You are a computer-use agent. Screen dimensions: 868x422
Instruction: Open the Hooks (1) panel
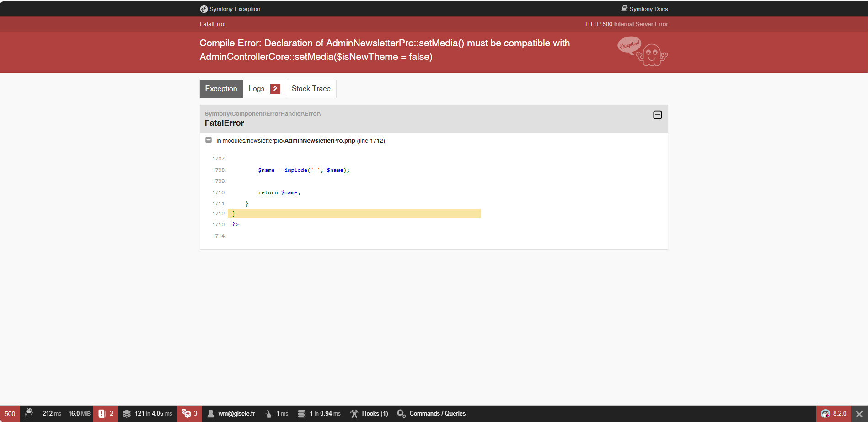point(369,413)
